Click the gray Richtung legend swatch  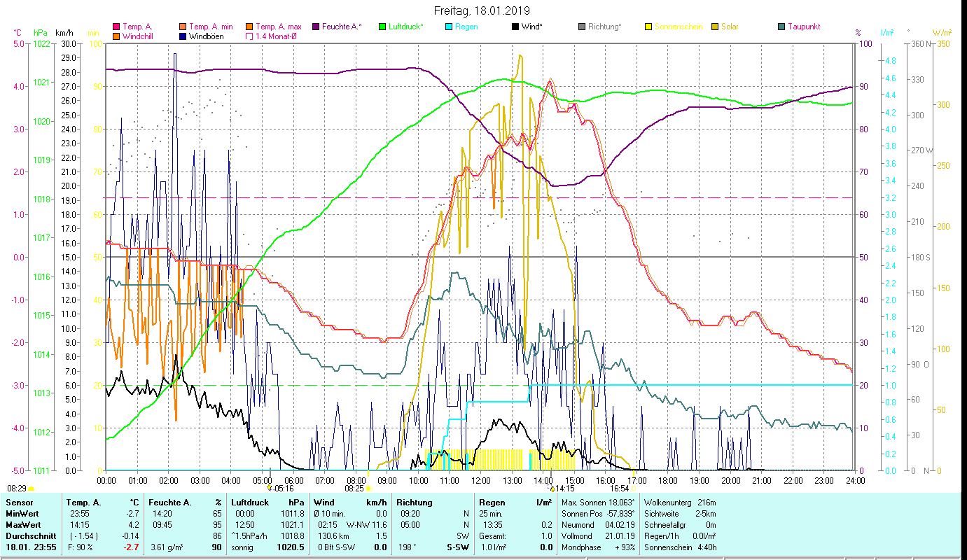[x=582, y=27]
